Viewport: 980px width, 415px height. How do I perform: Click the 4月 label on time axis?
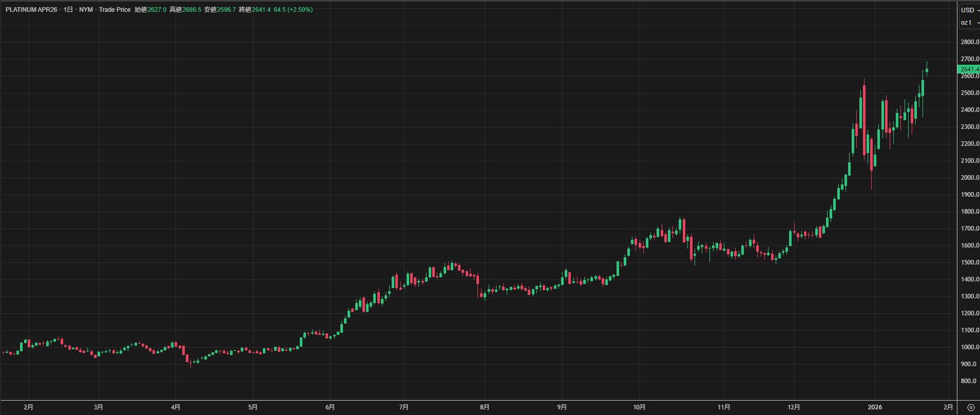coord(176,407)
